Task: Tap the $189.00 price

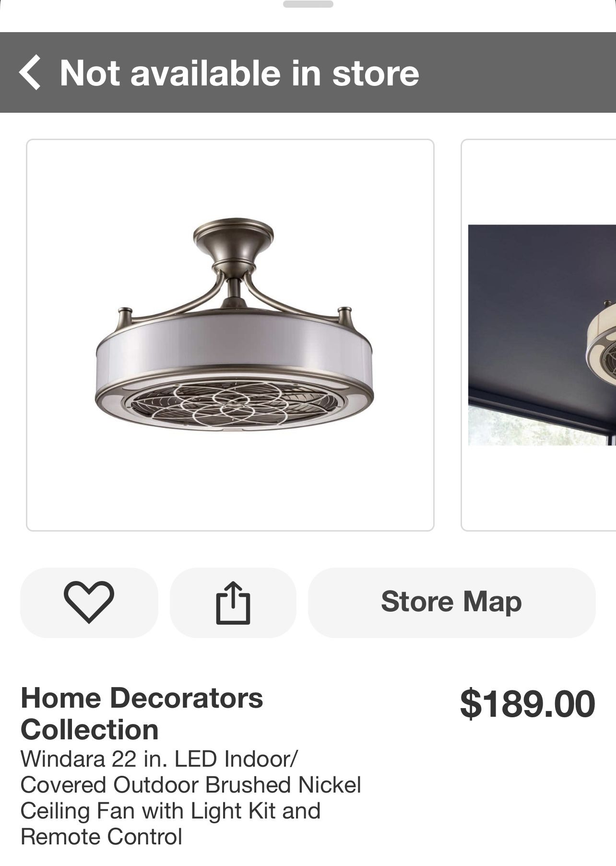Action: (x=527, y=704)
